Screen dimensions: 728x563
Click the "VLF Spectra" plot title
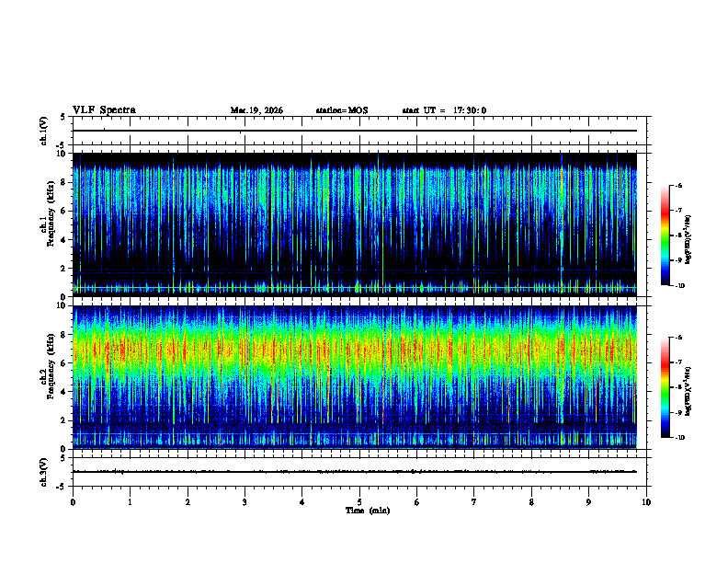[x=104, y=110]
